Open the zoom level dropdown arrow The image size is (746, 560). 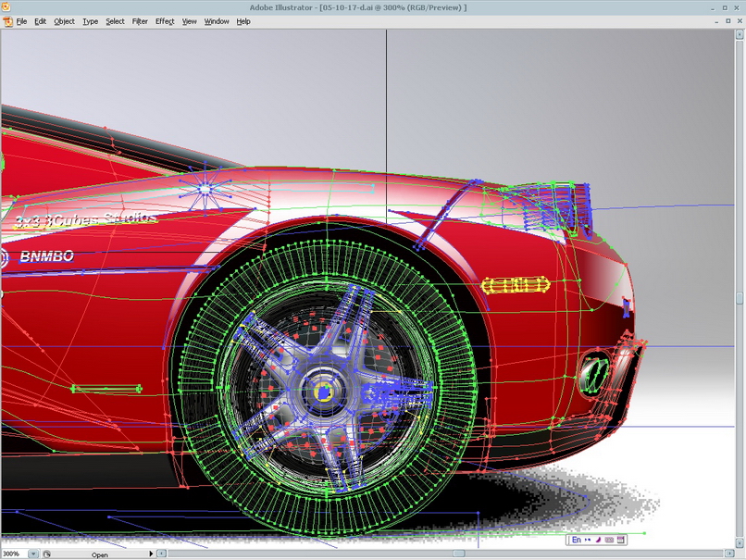(x=33, y=554)
